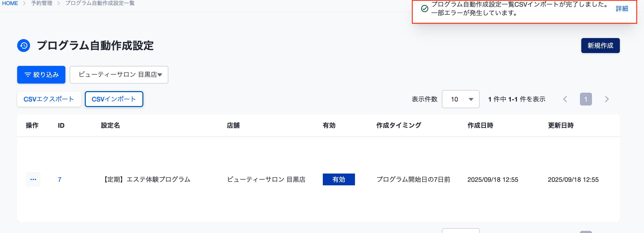Click the blue history clock icon by title
The image size is (644, 233).
point(24,46)
